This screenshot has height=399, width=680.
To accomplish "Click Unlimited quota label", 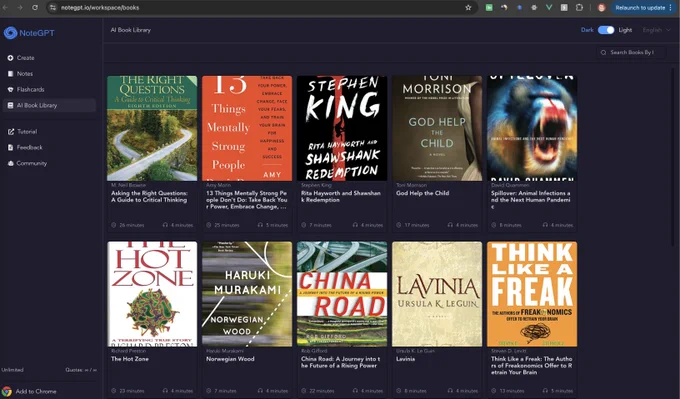I will pyautogui.click(x=13, y=370).
